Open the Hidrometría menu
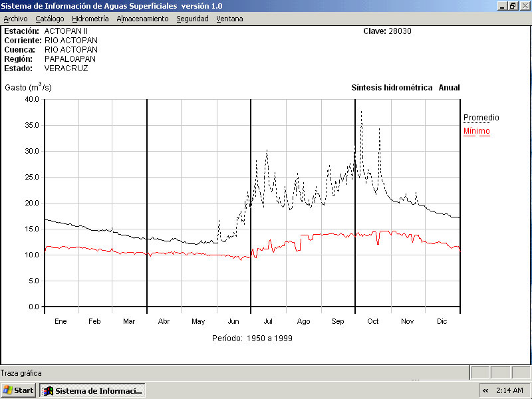The image size is (532, 399). click(90, 19)
